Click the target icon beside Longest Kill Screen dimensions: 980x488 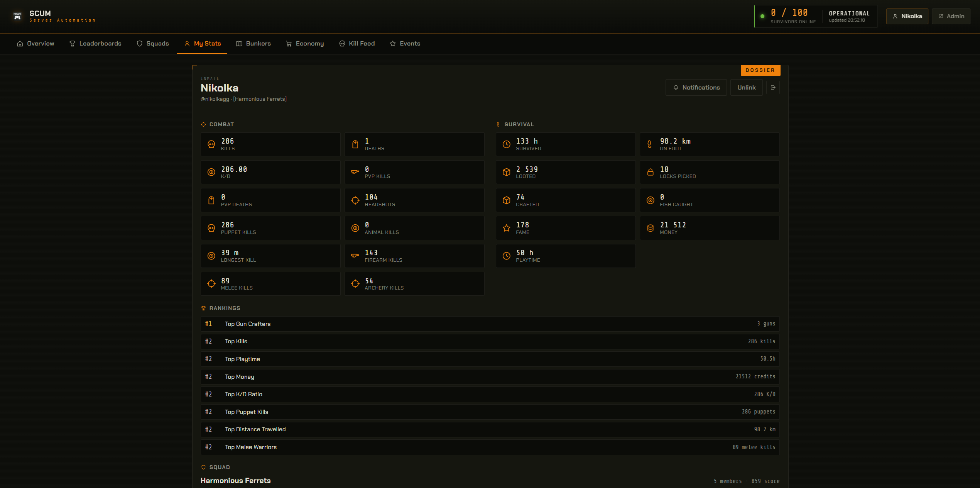coord(211,256)
